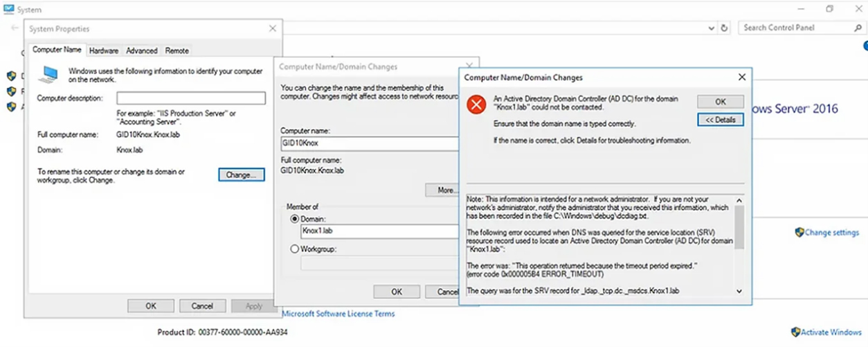Open Microsoft Software License Terms link

tap(338, 314)
